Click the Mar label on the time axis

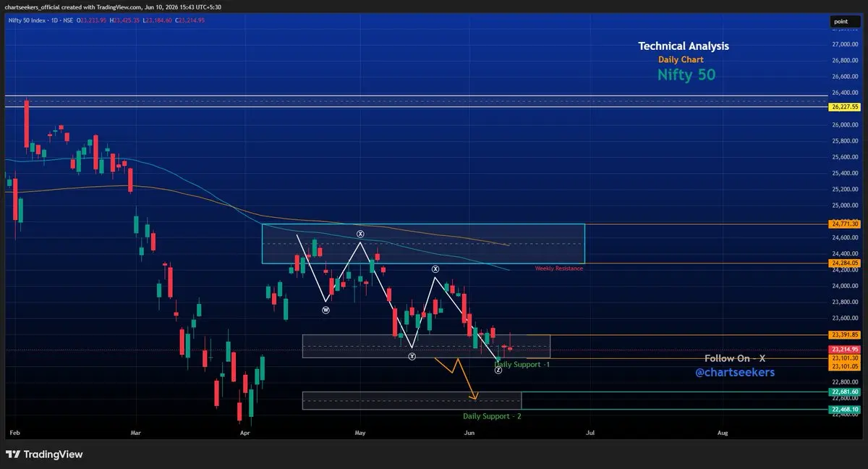click(x=135, y=432)
